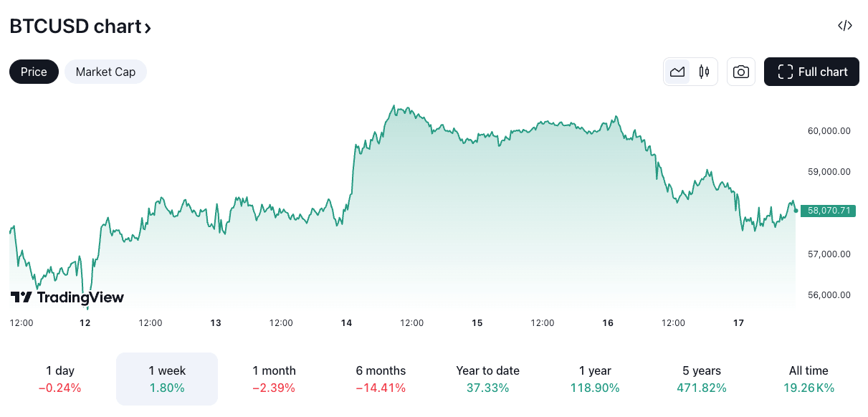
Task: Switch chart to candlestick mode
Action: 703,72
